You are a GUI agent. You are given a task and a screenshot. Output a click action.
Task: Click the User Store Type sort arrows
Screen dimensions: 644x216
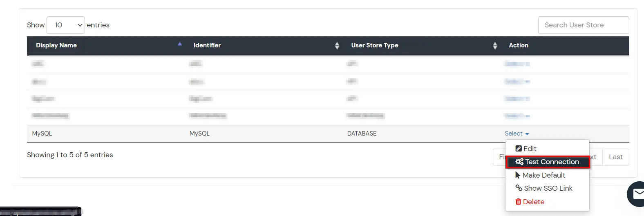tap(495, 46)
